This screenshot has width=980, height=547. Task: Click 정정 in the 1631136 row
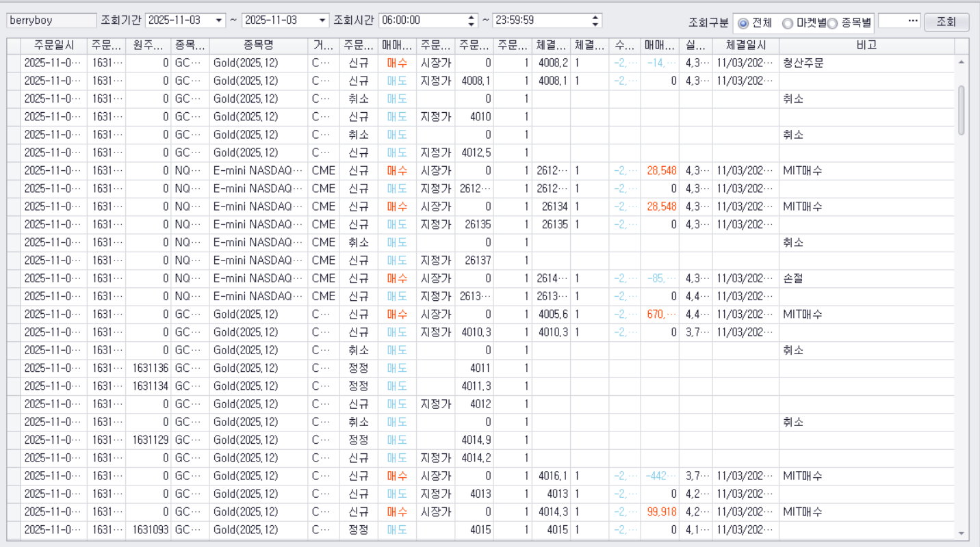pyautogui.click(x=359, y=368)
